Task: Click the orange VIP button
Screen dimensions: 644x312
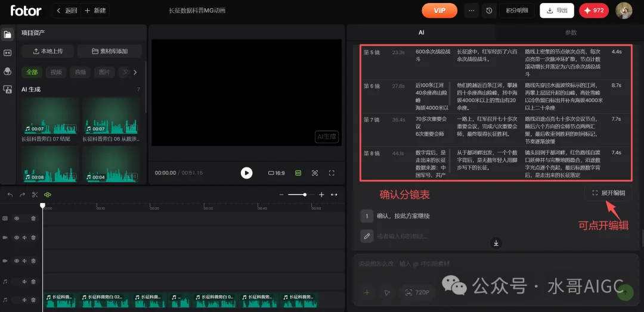Action: pos(439,11)
